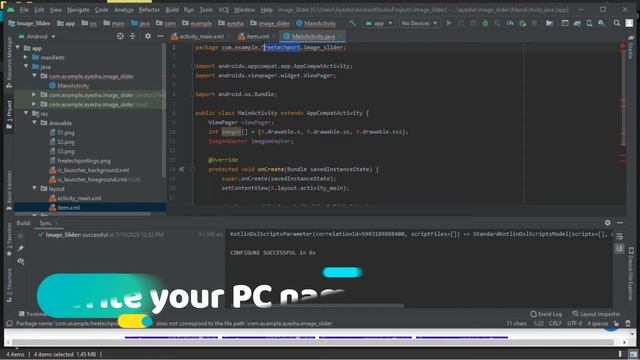The image size is (640, 360).
Task: Open Layout Inspector
Action: pyautogui.click(x=596, y=314)
